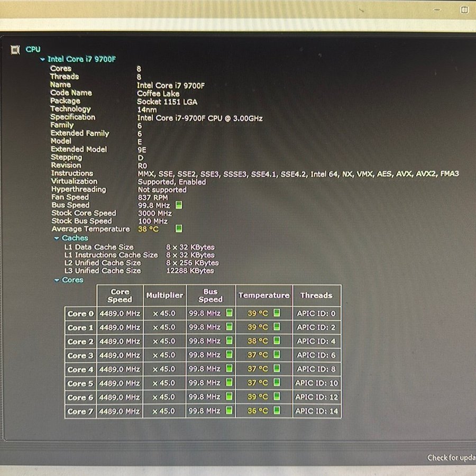
Task: Click Core 3 bus speed graph icon
Action: point(229,355)
